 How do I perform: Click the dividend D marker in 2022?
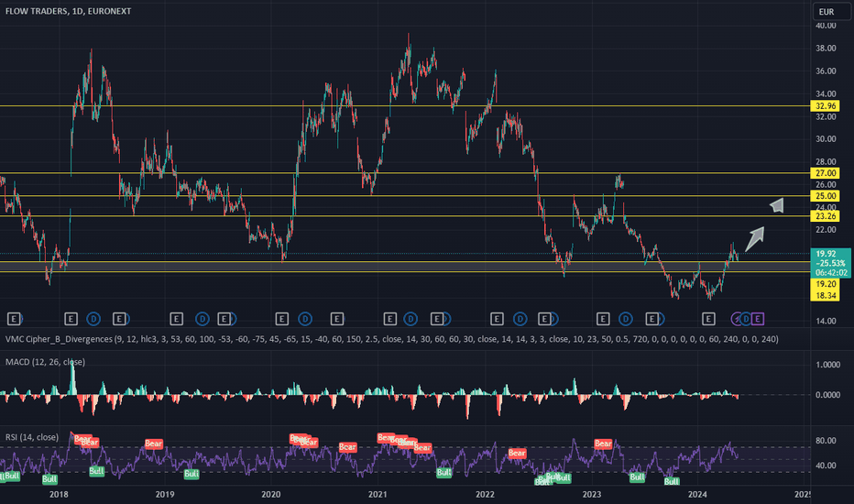click(520, 319)
